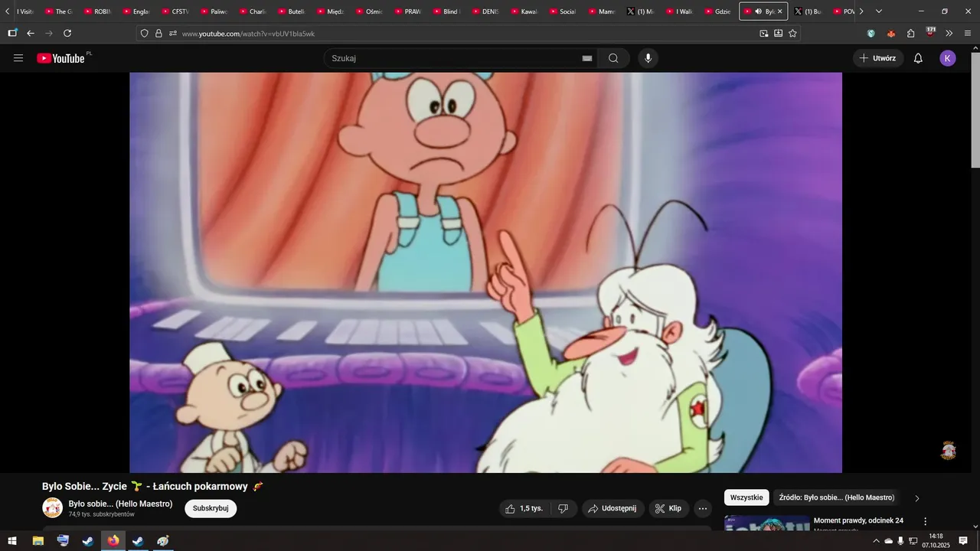Open File Explorer from taskbar

point(38,541)
